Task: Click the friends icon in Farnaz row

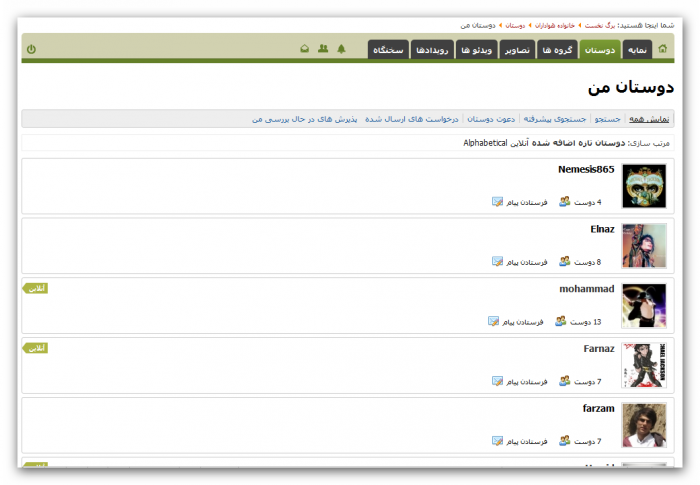Action: coord(565,381)
